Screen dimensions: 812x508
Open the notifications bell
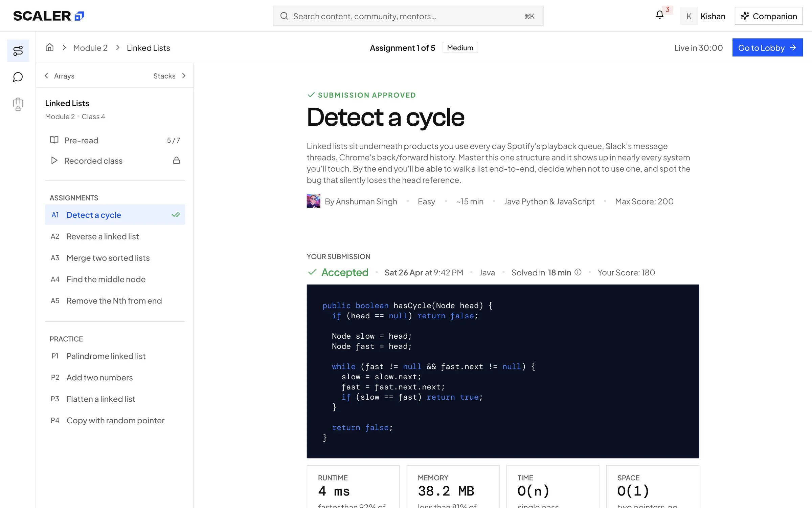point(659,15)
